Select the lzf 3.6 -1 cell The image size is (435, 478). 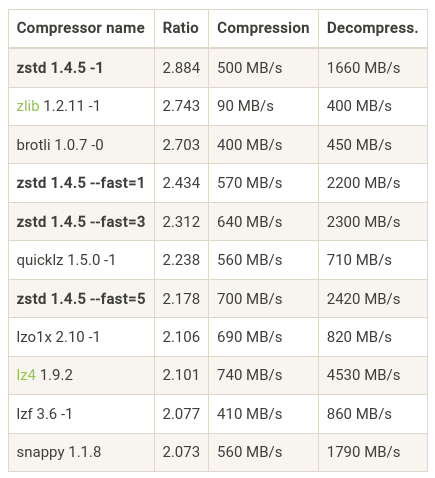[x=81, y=414]
